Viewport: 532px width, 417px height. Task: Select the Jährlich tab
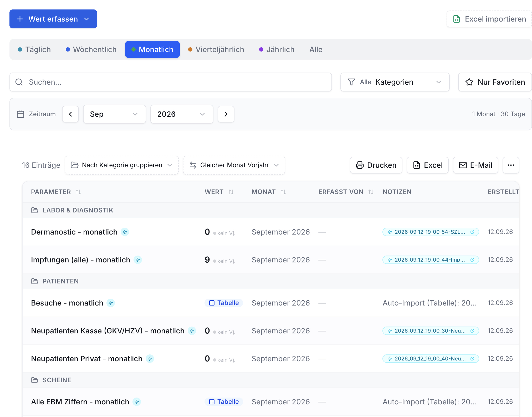point(277,49)
